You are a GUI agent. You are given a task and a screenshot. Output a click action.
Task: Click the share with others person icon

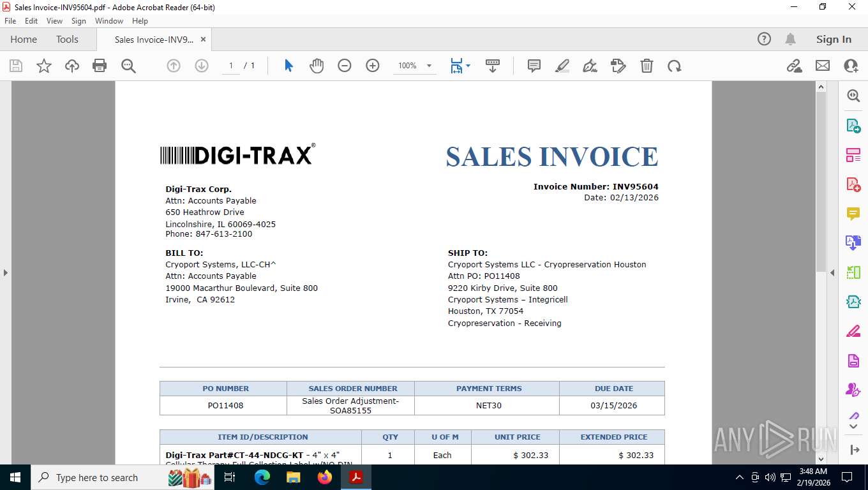click(x=851, y=66)
